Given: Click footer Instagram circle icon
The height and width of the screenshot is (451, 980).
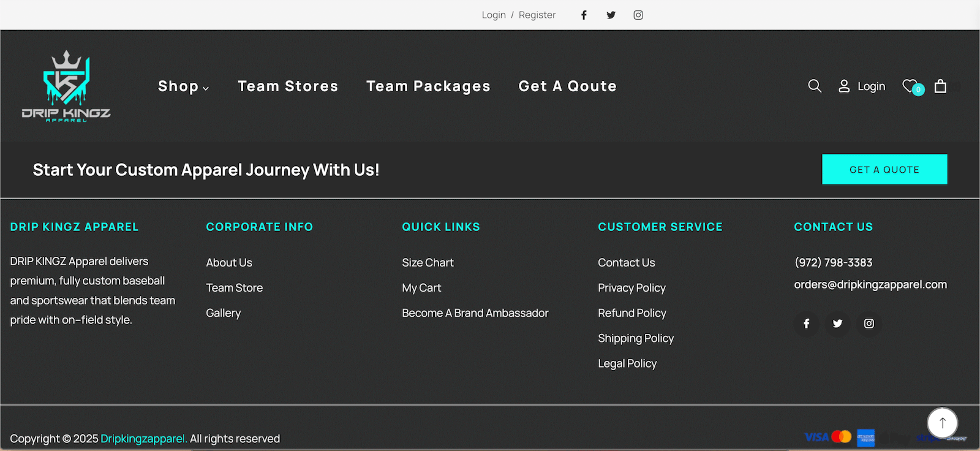Looking at the screenshot, I should click(x=869, y=324).
